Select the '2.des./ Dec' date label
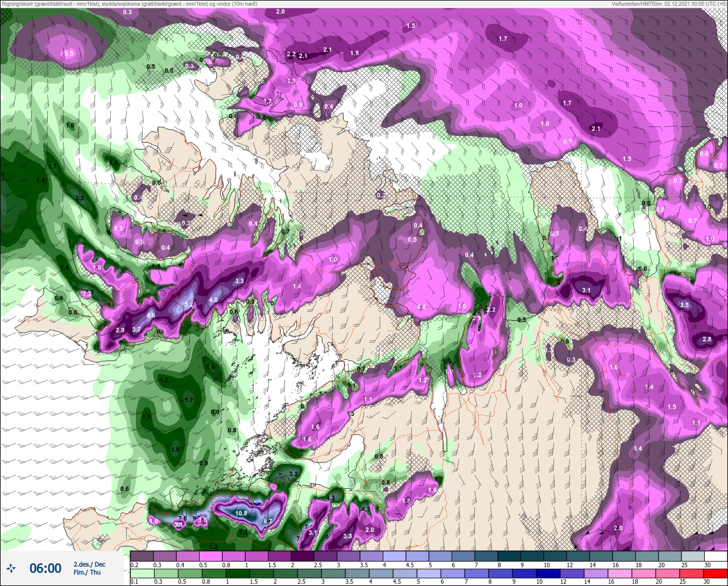Image resolution: width=728 pixels, height=586 pixels. click(x=89, y=564)
